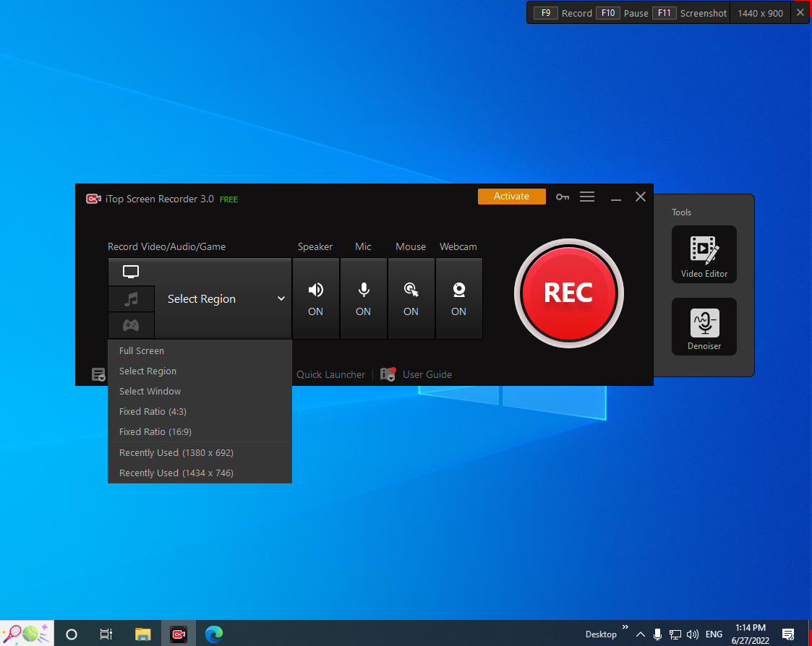Select the audio-only music note mode

[131, 298]
